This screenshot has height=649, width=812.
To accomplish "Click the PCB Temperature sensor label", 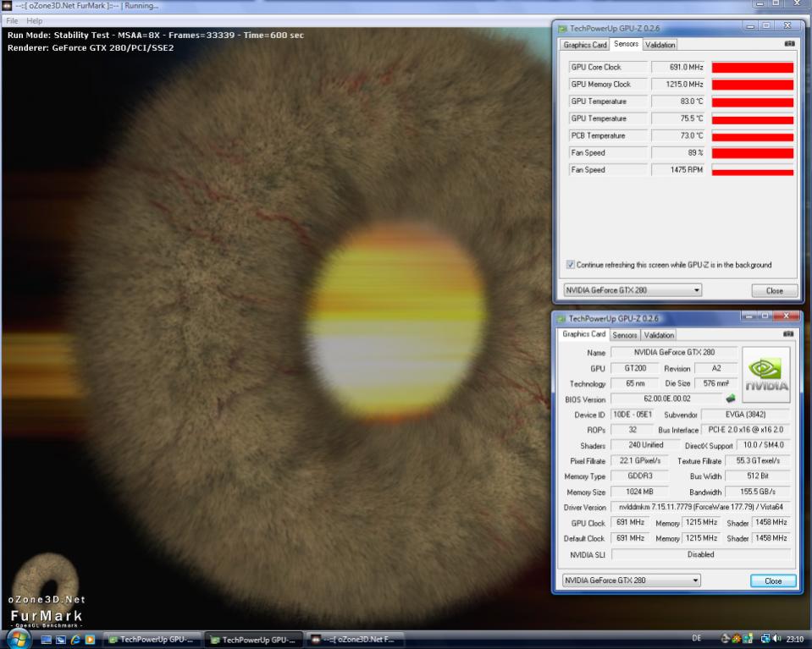I will [x=607, y=135].
